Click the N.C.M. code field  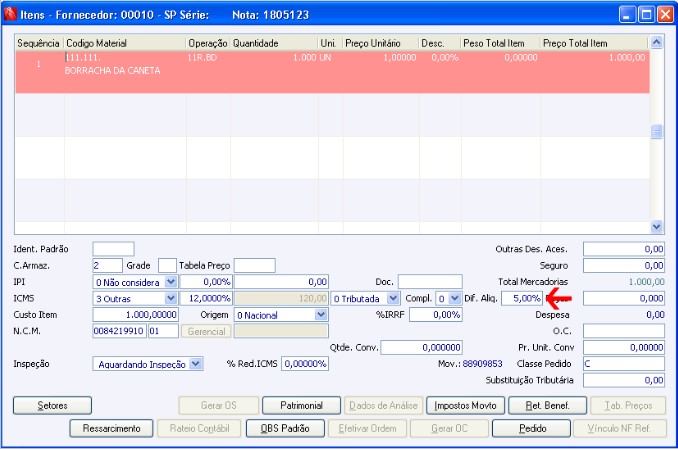(x=119, y=331)
